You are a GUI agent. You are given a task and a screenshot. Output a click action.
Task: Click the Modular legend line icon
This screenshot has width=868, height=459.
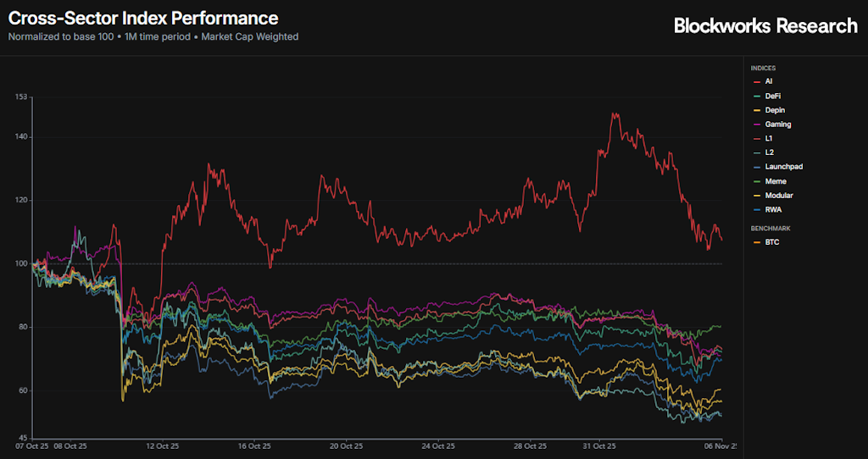[756, 196]
